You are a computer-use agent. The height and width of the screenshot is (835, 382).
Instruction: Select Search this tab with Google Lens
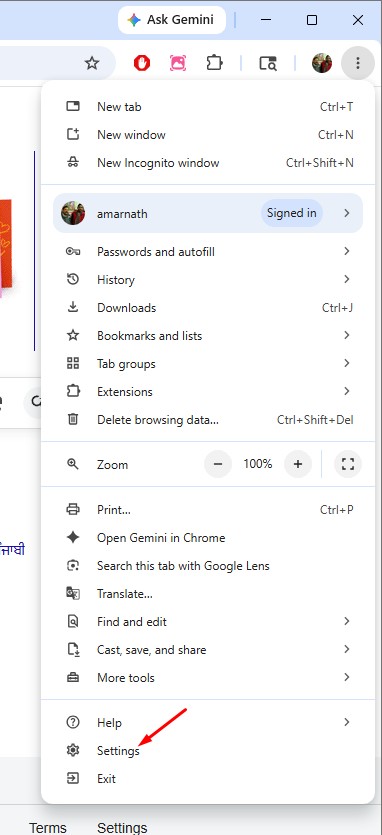pos(208,566)
